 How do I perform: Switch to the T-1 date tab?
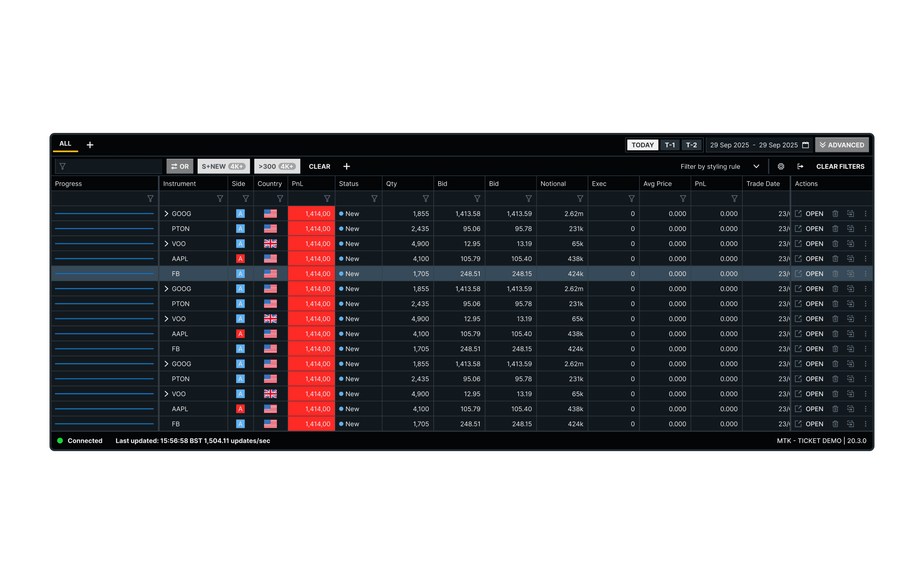click(x=670, y=145)
